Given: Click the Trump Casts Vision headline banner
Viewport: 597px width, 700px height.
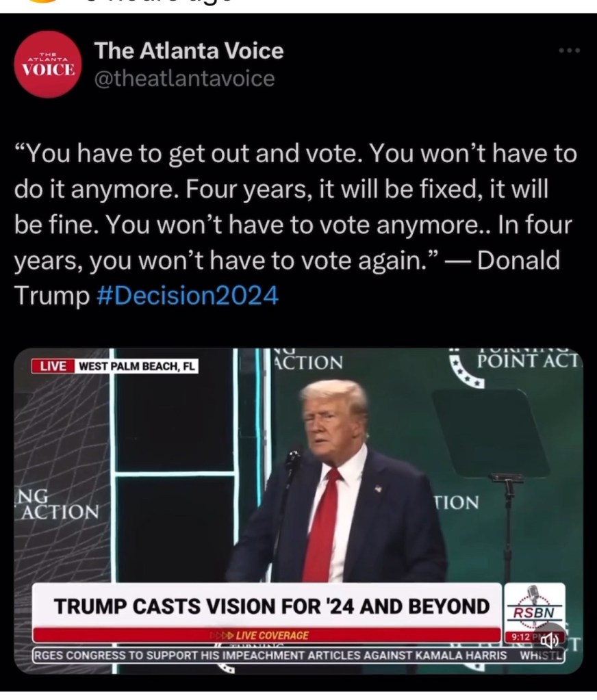Looking at the screenshot, I should pos(268,606).
